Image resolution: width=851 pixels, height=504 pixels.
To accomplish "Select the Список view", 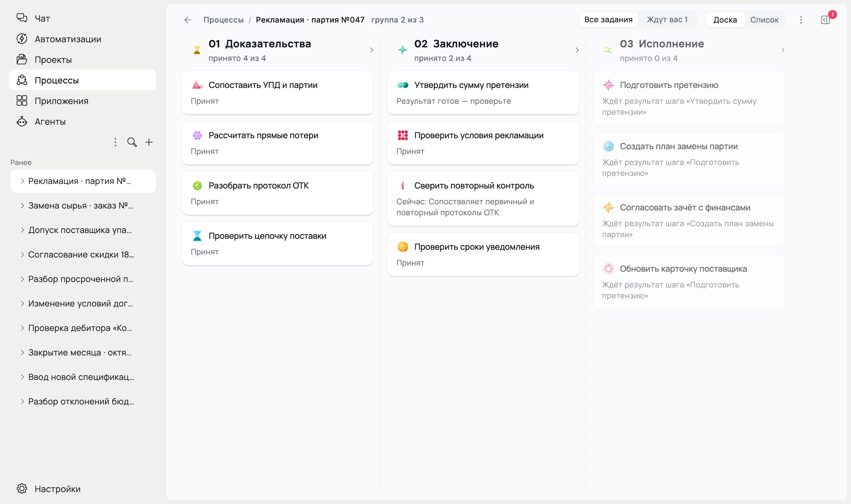I will [764, 20].
